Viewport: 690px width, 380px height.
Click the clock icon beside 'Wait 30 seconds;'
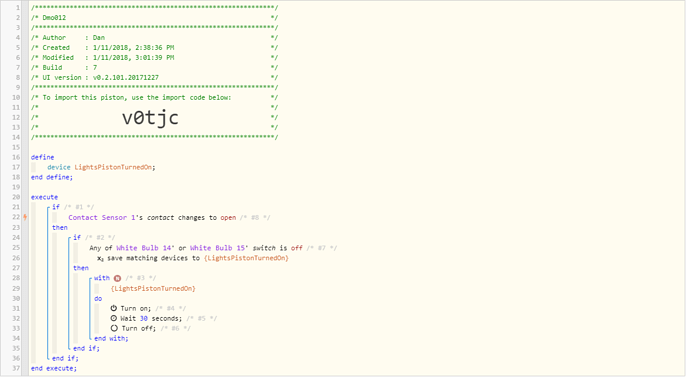point(114,318)
